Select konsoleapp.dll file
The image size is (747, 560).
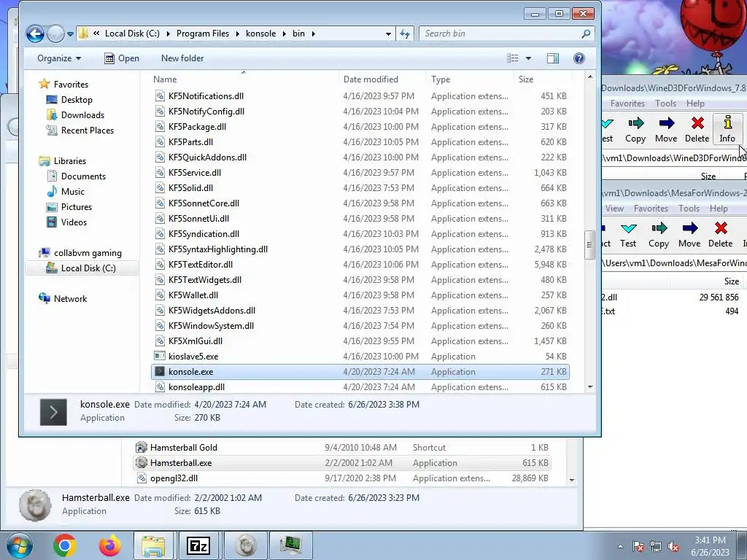196,386
